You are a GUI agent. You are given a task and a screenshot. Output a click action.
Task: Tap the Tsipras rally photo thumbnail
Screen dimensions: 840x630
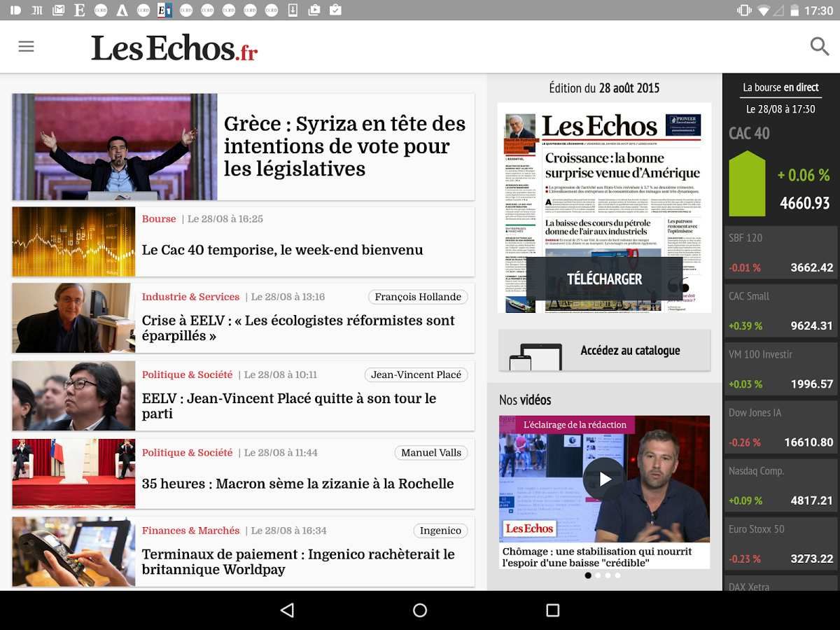tap(115, 147)
